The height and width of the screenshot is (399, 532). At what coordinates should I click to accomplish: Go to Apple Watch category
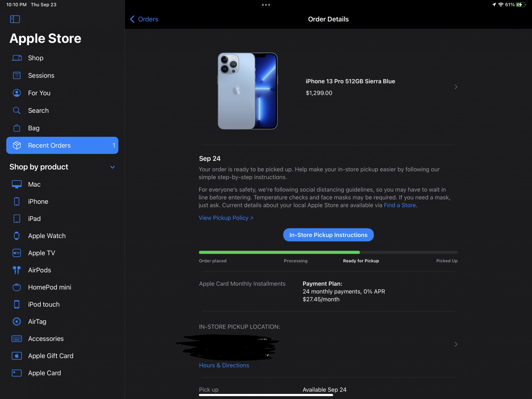point(47,236)
